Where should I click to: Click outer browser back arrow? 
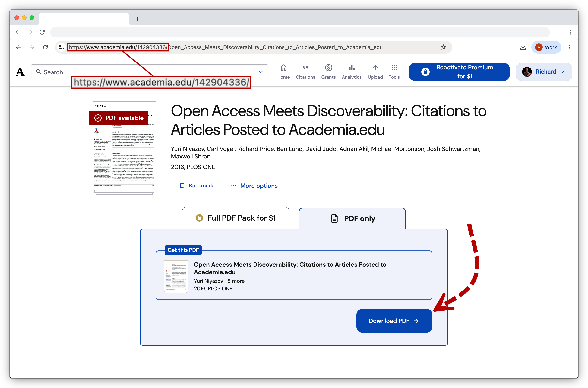(x=18, y=32)
